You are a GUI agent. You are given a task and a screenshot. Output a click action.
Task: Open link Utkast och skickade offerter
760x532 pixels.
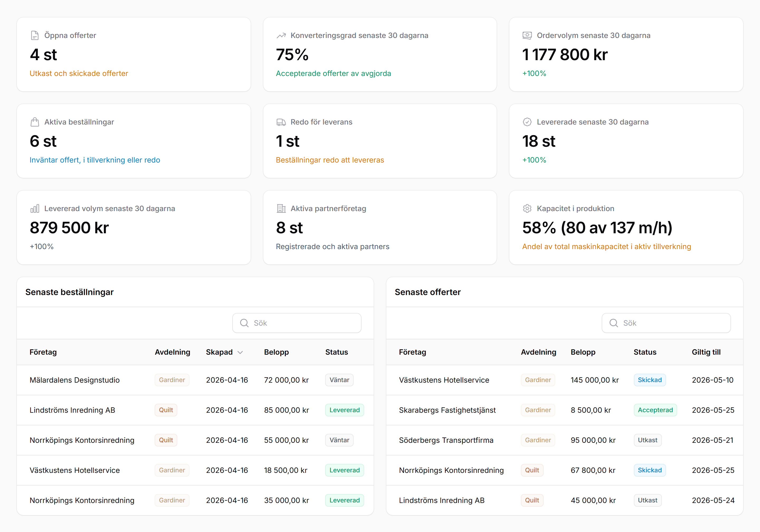(x=79, y=74)
